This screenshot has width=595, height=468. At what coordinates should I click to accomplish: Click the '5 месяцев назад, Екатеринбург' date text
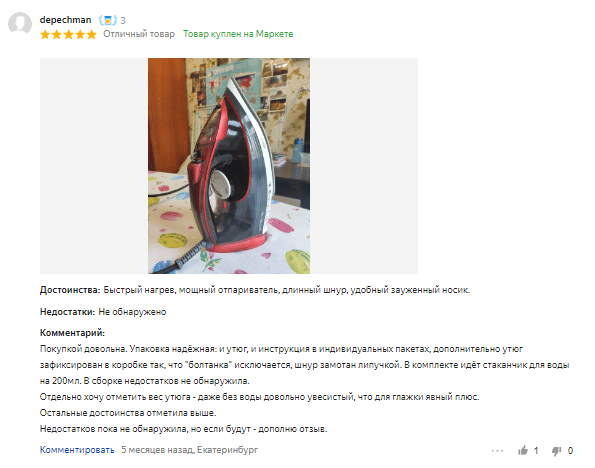tap(189, 450)
